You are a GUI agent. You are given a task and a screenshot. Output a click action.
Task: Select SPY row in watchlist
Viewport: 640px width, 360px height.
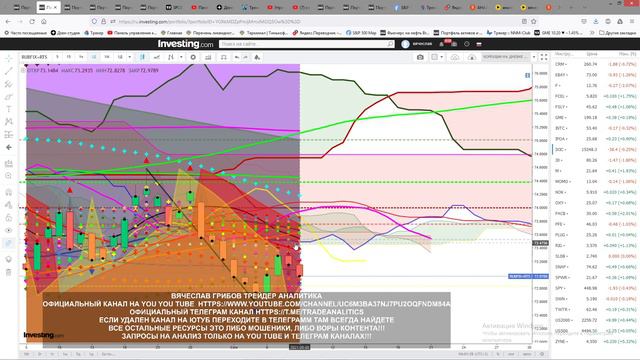point(595,288)
